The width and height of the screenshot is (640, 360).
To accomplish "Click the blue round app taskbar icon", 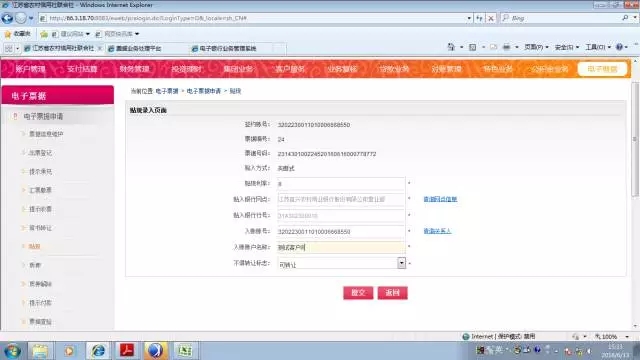I will coord(156,351).
